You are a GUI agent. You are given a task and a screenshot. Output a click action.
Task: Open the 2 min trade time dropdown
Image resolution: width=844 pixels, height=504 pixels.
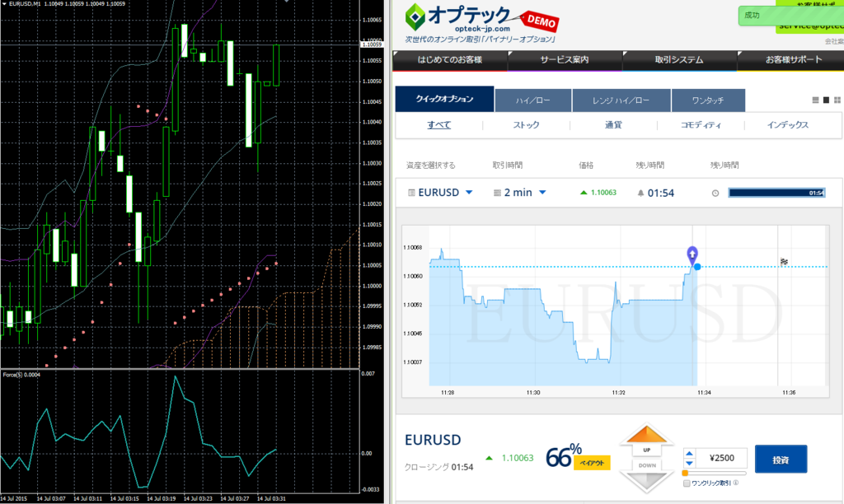(x=542, y=193)
